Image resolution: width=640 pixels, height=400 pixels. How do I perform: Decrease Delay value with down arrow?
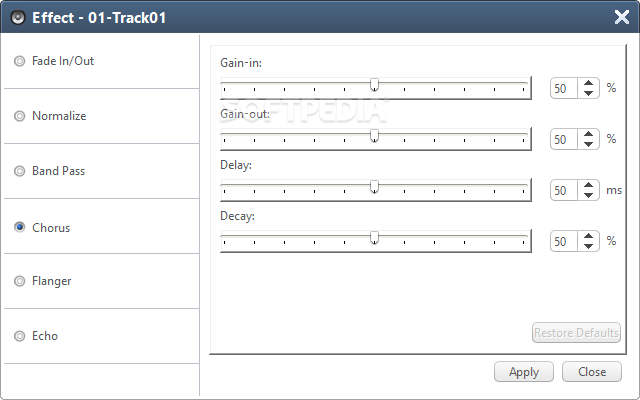click(588, 195)
